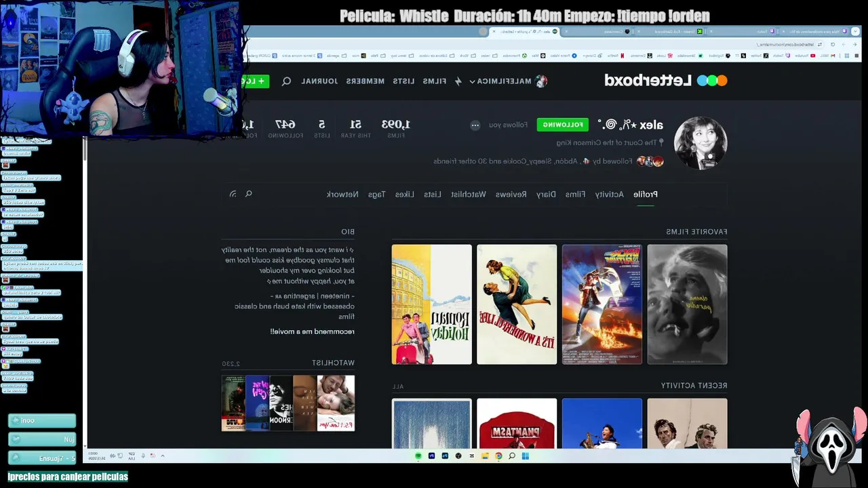Viewport: 868px width, 488px height.
Task: Click the ALL link for recent activity
Action: (397, 387)
